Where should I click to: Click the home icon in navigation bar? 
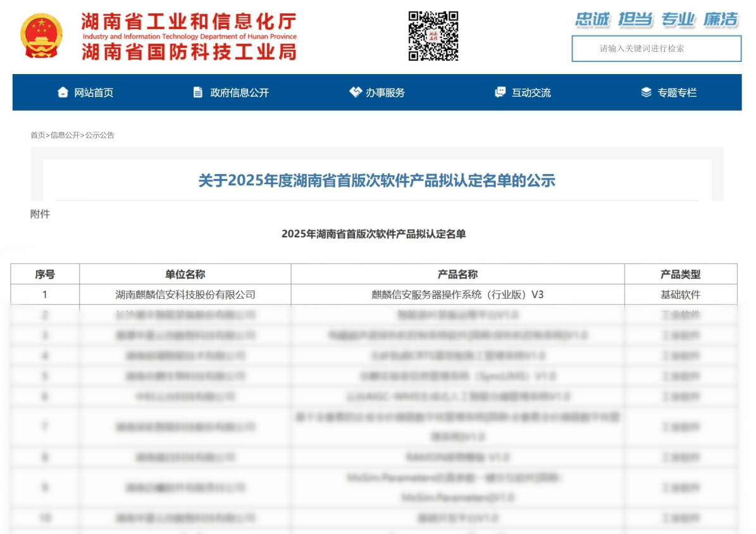pos(63,92)
